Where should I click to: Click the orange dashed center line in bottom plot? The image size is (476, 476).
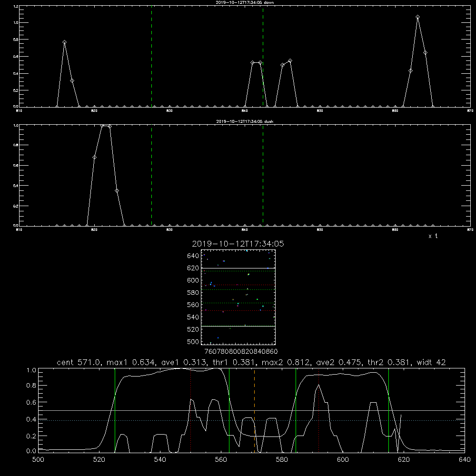tap(254, 410)
